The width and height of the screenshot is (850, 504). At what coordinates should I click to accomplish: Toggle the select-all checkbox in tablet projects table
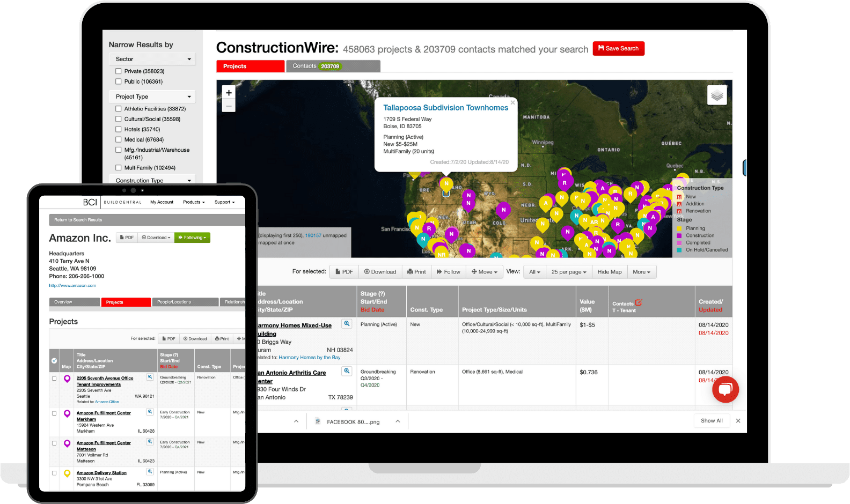pos(54,361)
